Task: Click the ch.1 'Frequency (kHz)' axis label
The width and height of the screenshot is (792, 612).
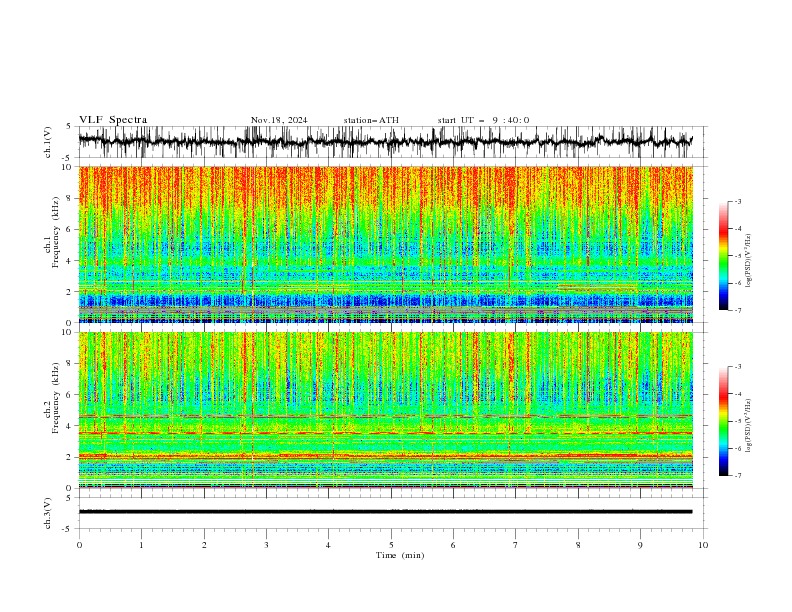Action: pyautogui.click(x=55, y=232)
